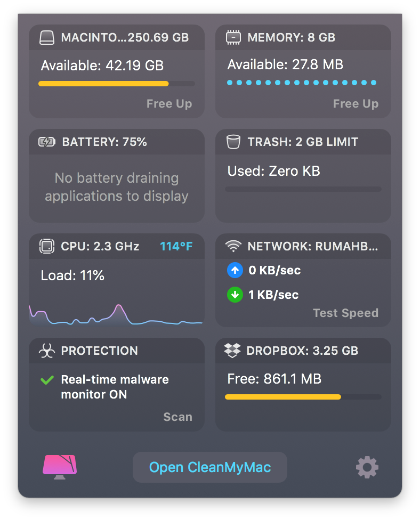Screen dimensions: 420x520
Task: Click the Protection biohazard icon
Action: 47,351
